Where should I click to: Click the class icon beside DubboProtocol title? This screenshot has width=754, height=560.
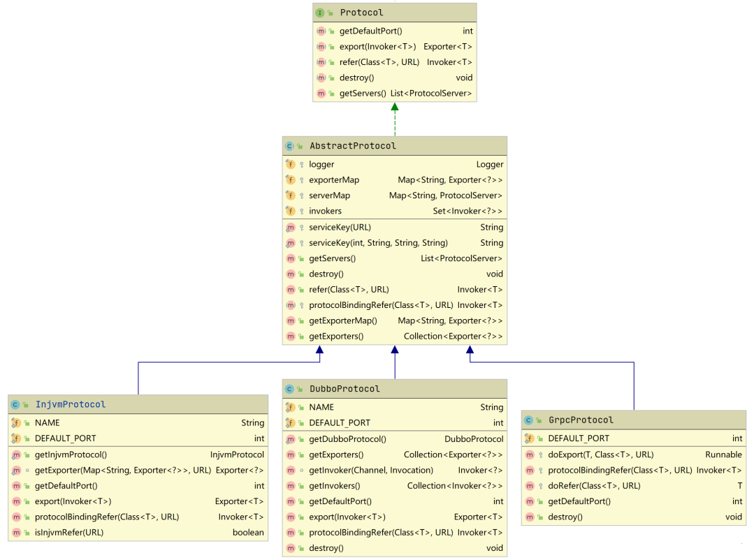point(289,390)
